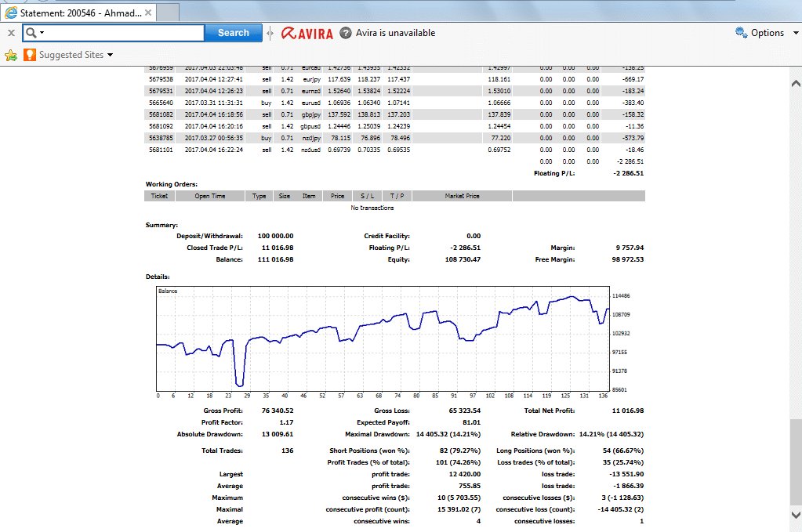Click the Total Trades value 136

tap(288, 451)
